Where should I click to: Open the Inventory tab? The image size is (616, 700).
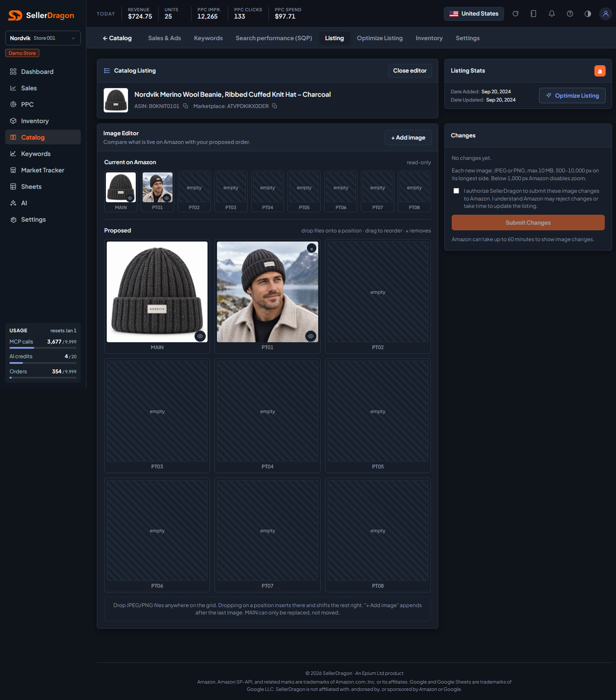pyautogui.click(x=429, y=38)
